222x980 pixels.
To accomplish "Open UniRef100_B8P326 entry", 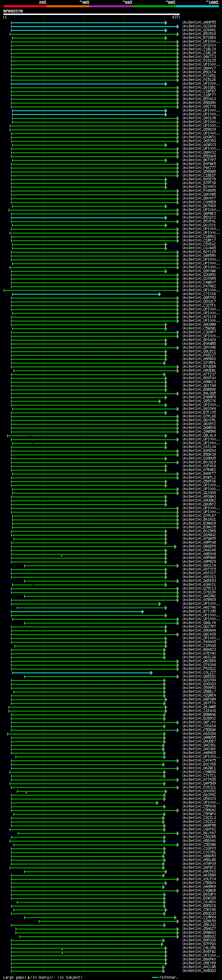I will pos(199,940).
